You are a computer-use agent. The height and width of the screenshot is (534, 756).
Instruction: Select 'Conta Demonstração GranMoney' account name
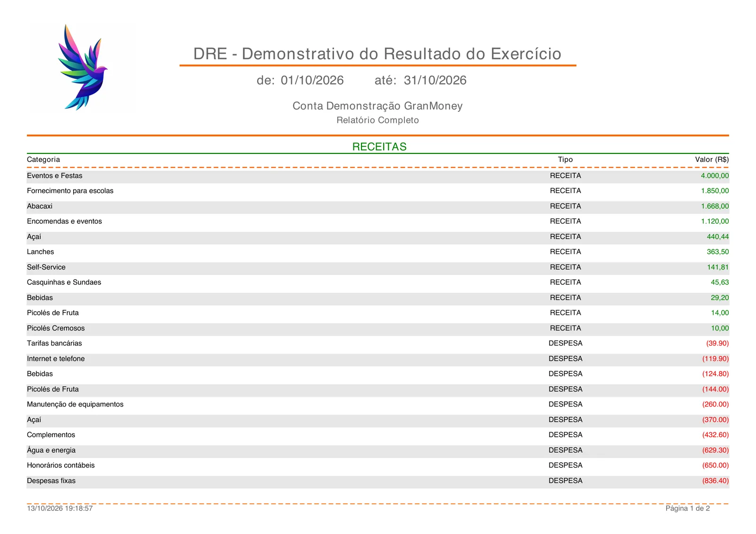point(377,106)
